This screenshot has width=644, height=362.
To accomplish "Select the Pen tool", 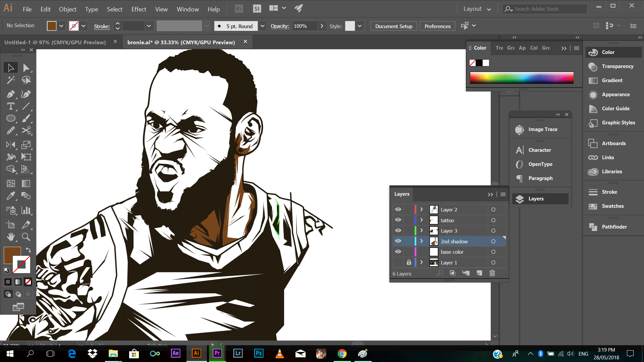I will pyautogui.click(x=11, y=94).
